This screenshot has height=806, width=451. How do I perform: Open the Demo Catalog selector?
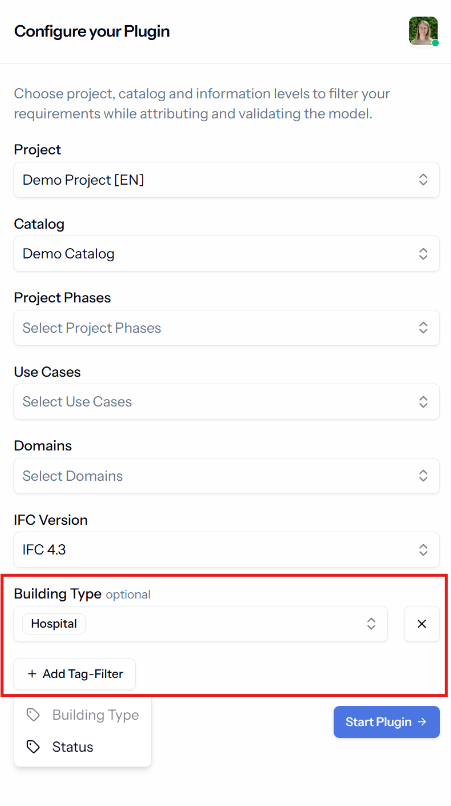point(226,253)
